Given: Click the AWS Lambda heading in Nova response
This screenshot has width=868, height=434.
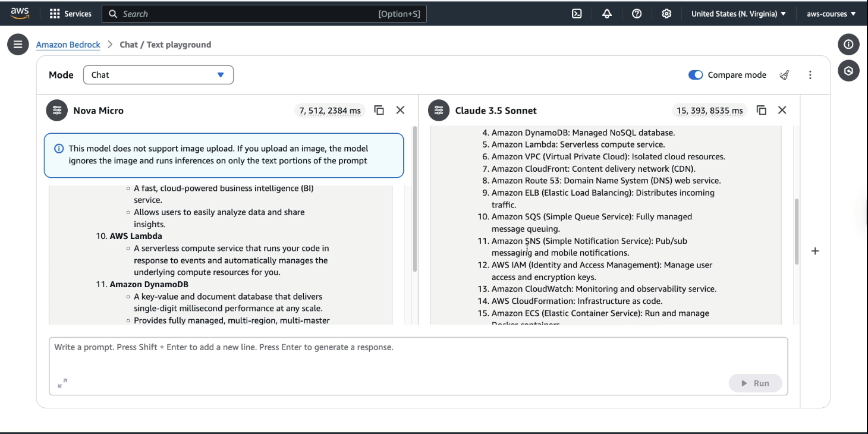Looking at the screenshot, I should 136,236.
